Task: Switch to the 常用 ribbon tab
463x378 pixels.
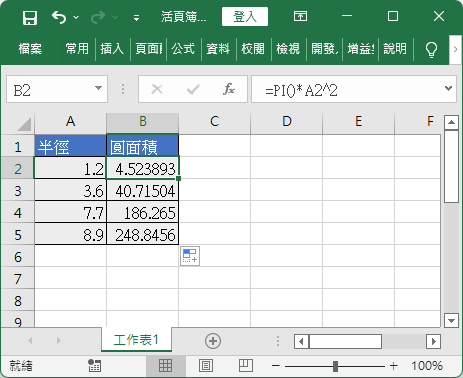Action: point(77,49)
